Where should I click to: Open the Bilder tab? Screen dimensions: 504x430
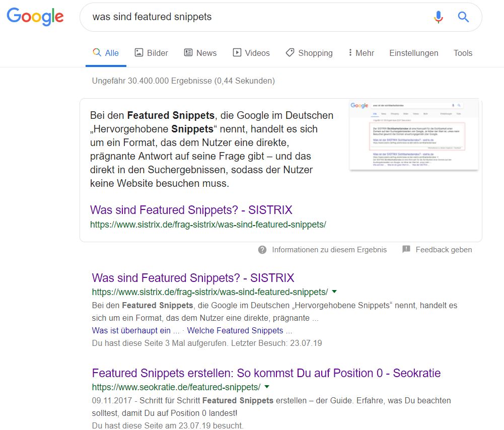click(151, 53)
